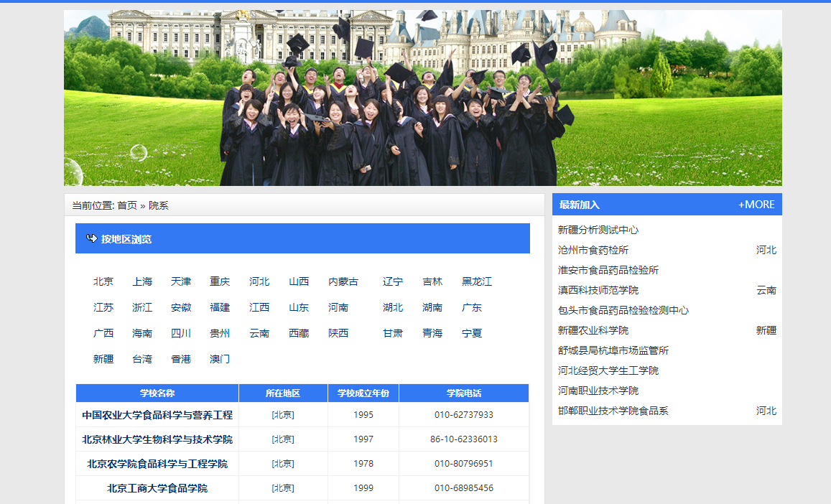The image size is (831, 504).
Task: Filter by the 广东 region
Action: [472, 307]
